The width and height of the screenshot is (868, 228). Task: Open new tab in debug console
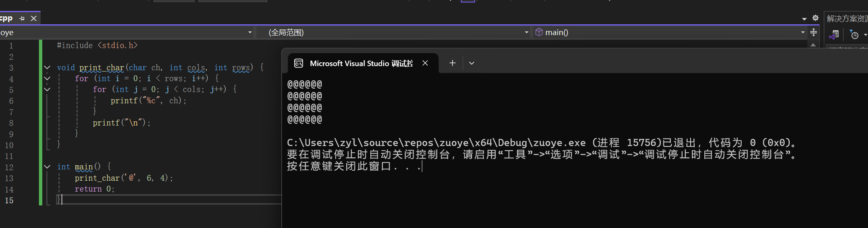[452, 63]
